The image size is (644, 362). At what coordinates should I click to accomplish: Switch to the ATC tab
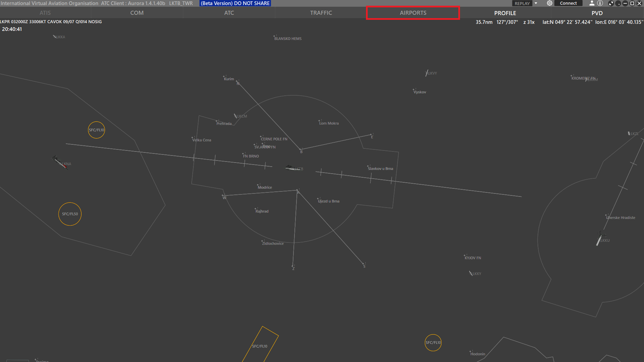[229, 13]
